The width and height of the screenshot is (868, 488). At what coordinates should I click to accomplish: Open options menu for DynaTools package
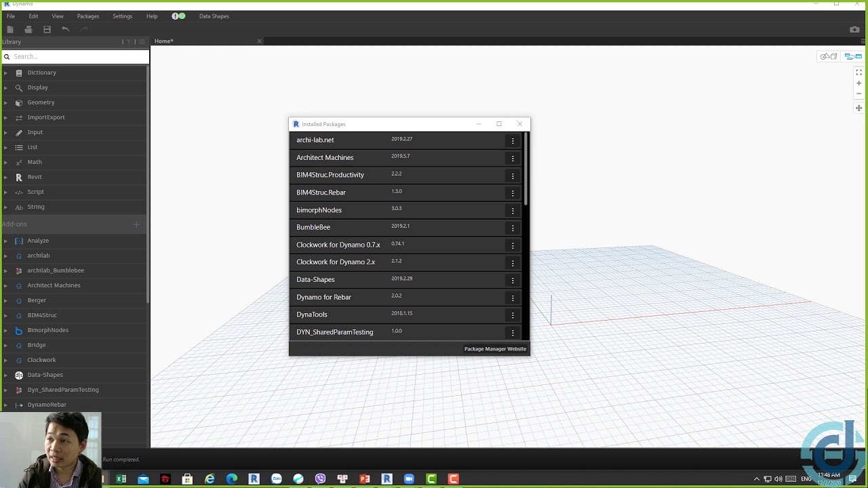click(x=513, y=315)
